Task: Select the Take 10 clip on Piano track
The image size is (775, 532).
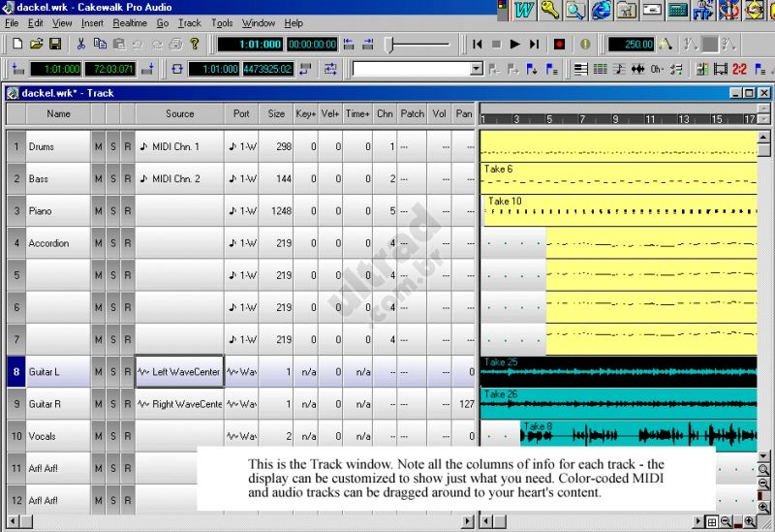Action: 620,210
